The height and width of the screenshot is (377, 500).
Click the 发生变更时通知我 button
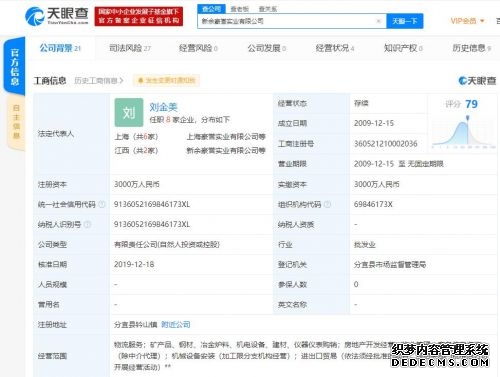166,80
